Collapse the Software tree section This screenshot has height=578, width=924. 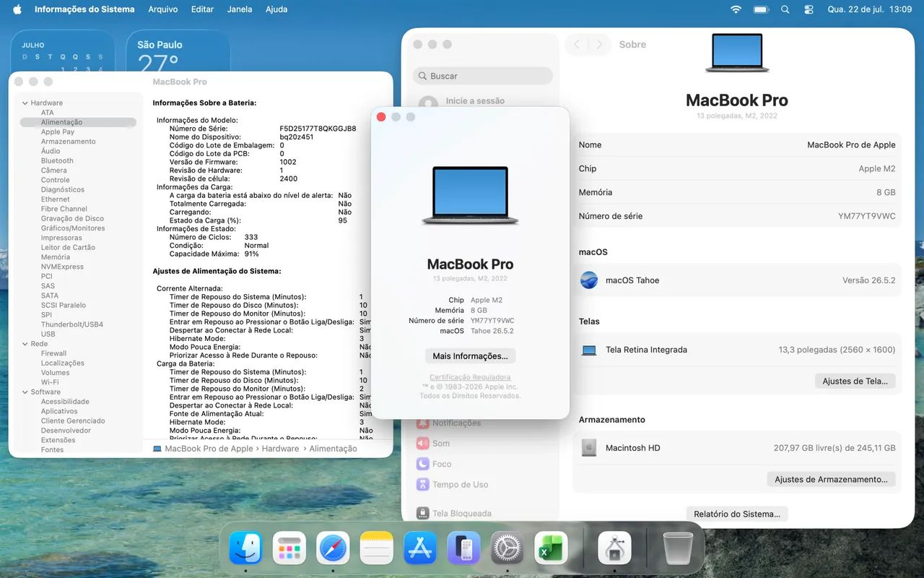click(x=25, y=392)
